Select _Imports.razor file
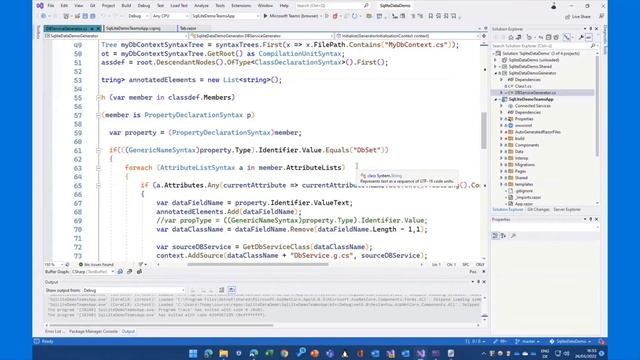Screen dimensions: 640x360 click(x=527, y=197)
